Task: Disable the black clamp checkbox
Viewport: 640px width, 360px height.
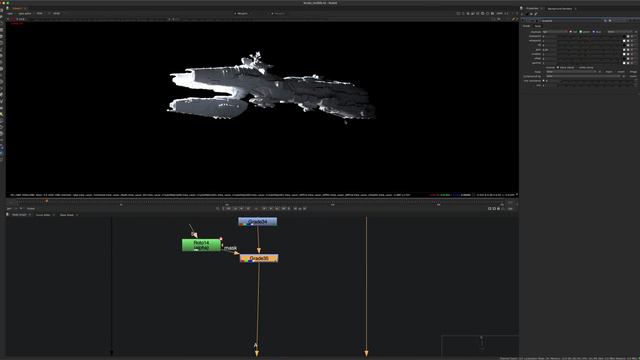Action: (x=558, y=68)
